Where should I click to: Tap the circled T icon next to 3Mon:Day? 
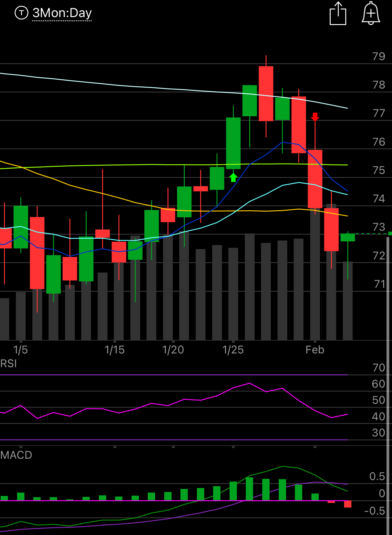tap(21, 13)
